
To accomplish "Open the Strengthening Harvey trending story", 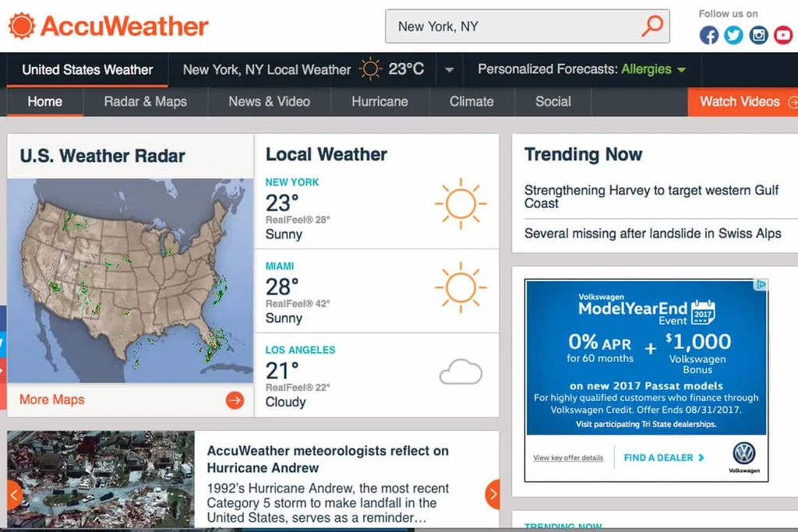I will pyautogui.click(x=651, y=197).
